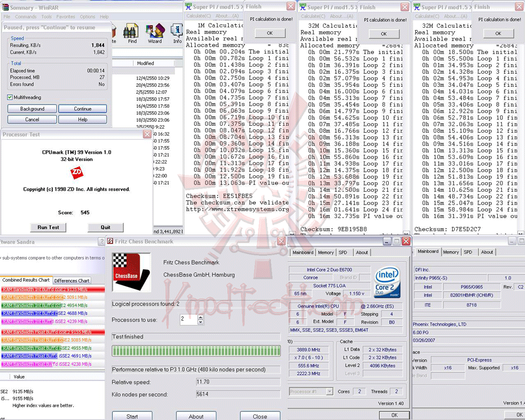The image size is (525, 420).
Task: Click the Intel Core 2 Duo E6700 name field
Action: [330, 270]
